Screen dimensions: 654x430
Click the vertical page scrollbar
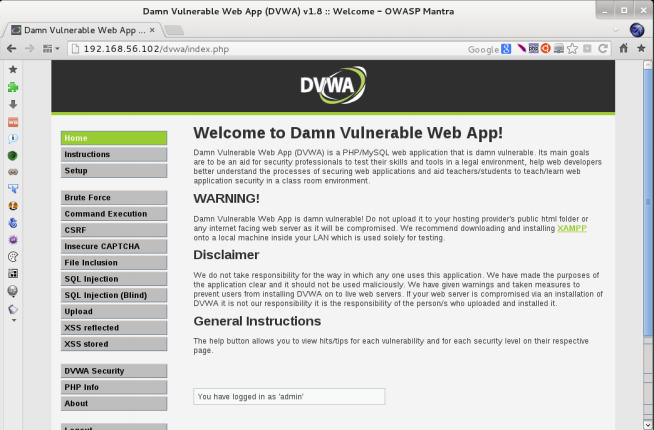click(648, 200)
